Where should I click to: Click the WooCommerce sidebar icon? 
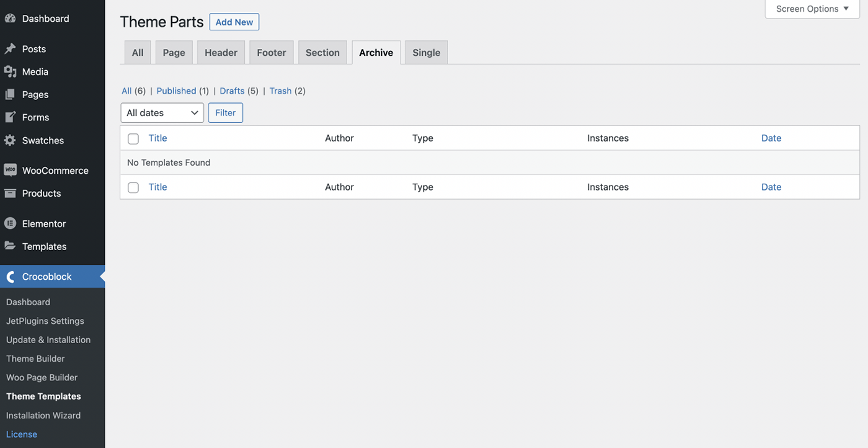(10, 169)
